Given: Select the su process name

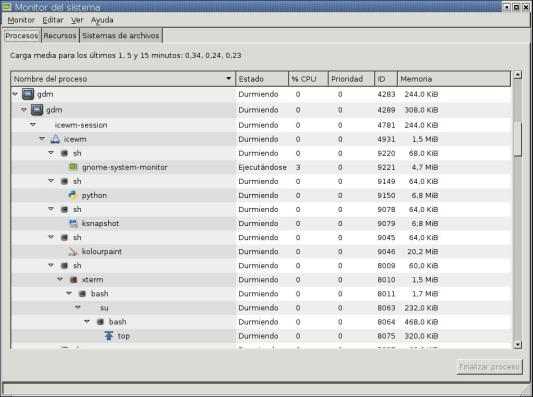Looking at the screenshot, I should [x=104, y=308].
